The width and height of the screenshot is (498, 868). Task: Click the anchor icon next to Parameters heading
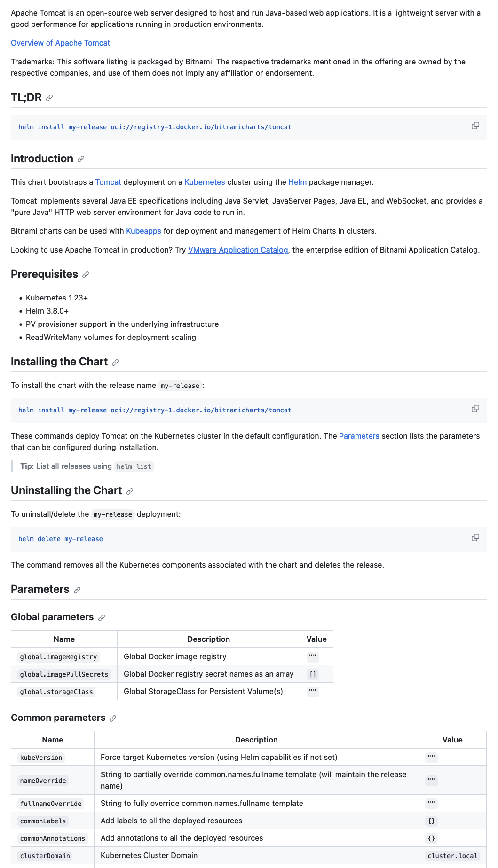pyautogui.click(x=78, y=589)
